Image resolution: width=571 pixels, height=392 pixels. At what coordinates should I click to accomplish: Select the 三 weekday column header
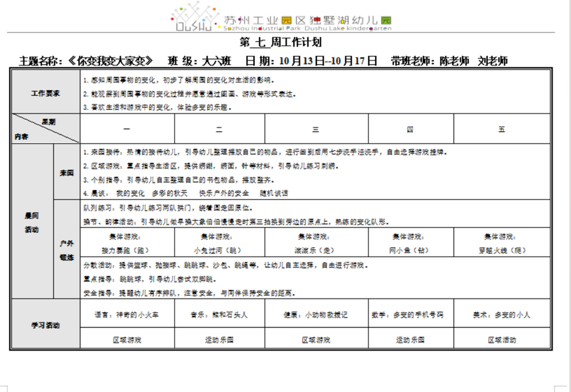[x=315, y=130]
